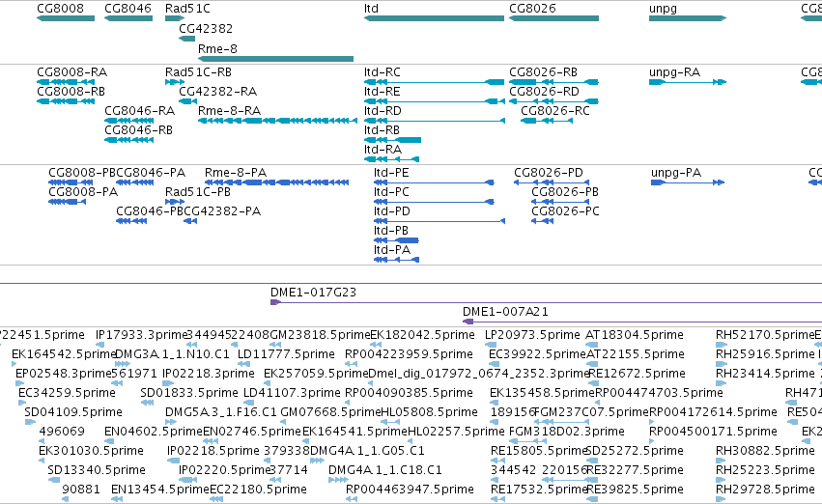Select the CG8008-PB protein feature
The image size is (822, 504).
click(71, 182)
